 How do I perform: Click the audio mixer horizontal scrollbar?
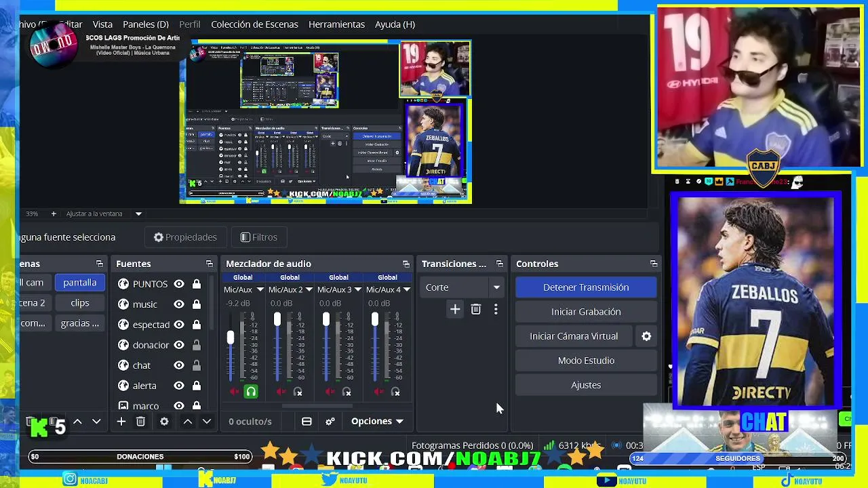pos(317,406)
